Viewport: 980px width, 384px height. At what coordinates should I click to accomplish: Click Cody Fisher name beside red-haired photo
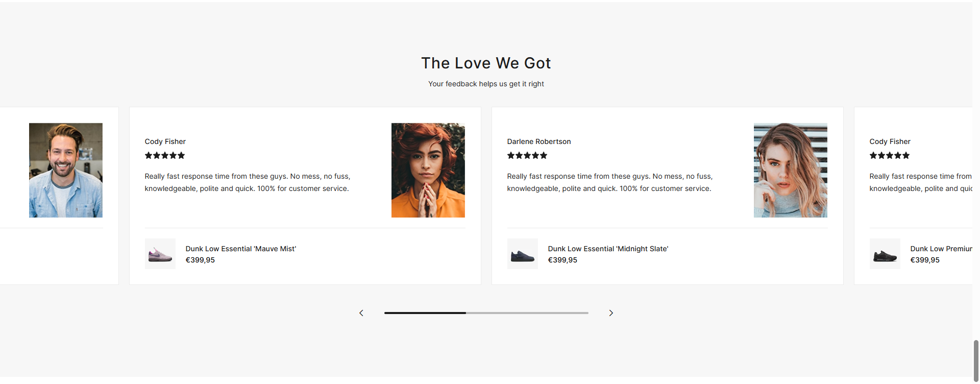click(165, 141)
